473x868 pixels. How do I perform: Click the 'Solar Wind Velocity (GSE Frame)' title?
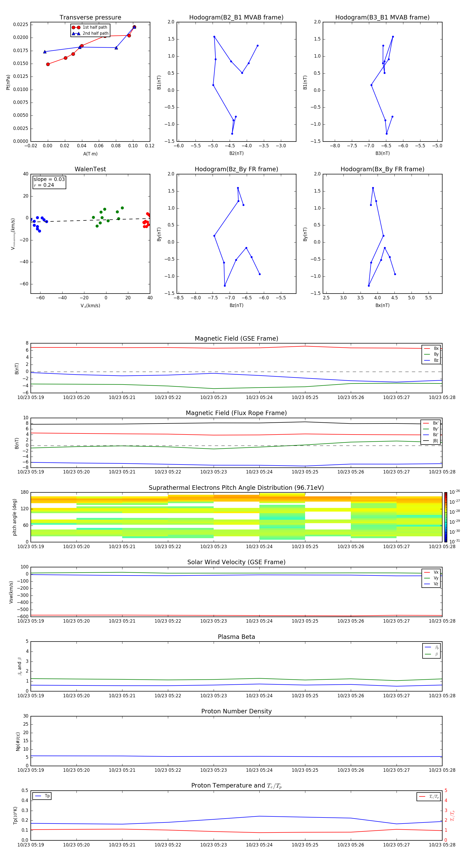[236, 562]
